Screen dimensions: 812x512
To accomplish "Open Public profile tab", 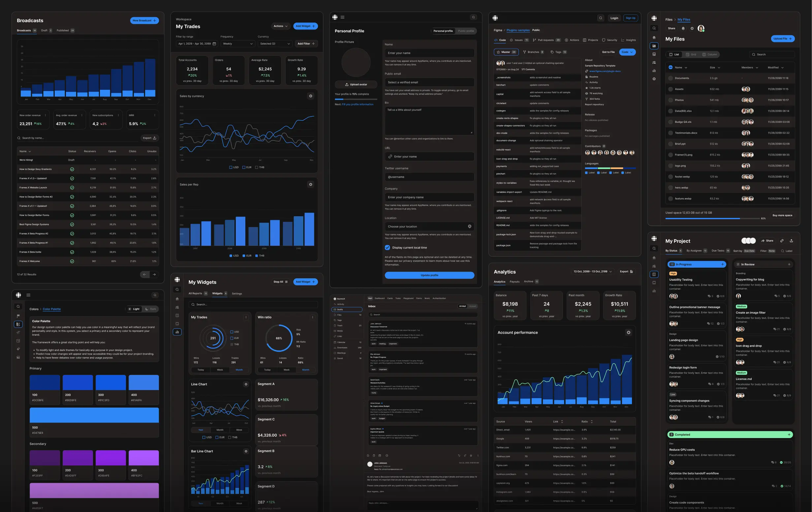I will click(466, 31).
